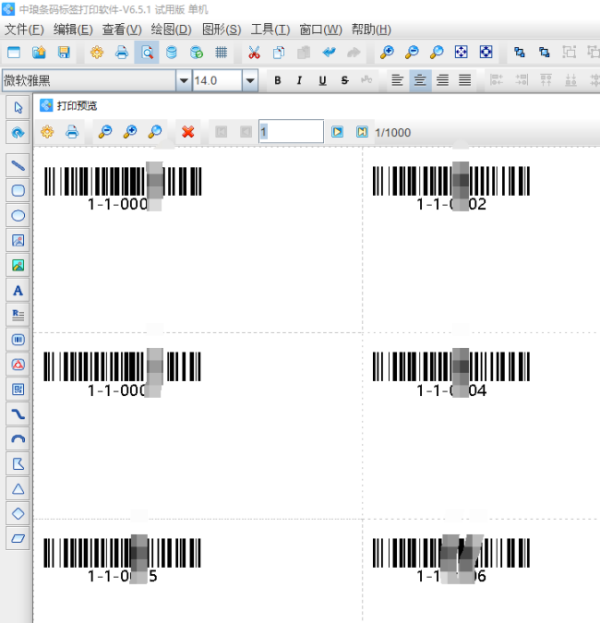Viewport: 600px width, 623px height.
Task: Select the diamond shape tool
Action: tap(17, 513)
